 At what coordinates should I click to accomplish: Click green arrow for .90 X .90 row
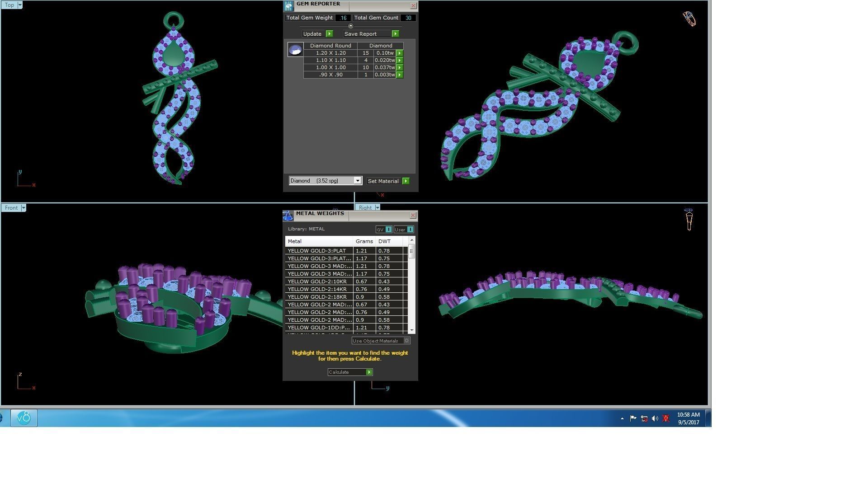pyautogui.click(x=400, y=75)
